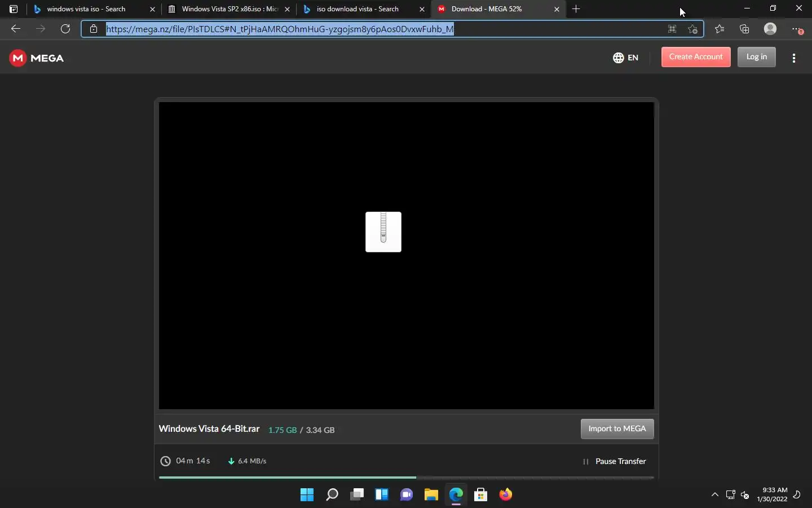Switch to 'windows vista iso - Search' tab
The image size is (812, 508).
(94, 9)
